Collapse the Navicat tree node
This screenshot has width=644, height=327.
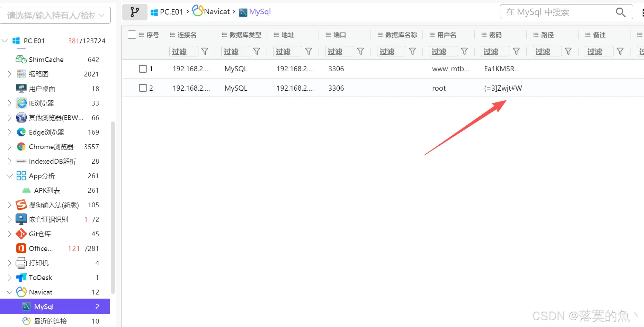click(10, 292)
